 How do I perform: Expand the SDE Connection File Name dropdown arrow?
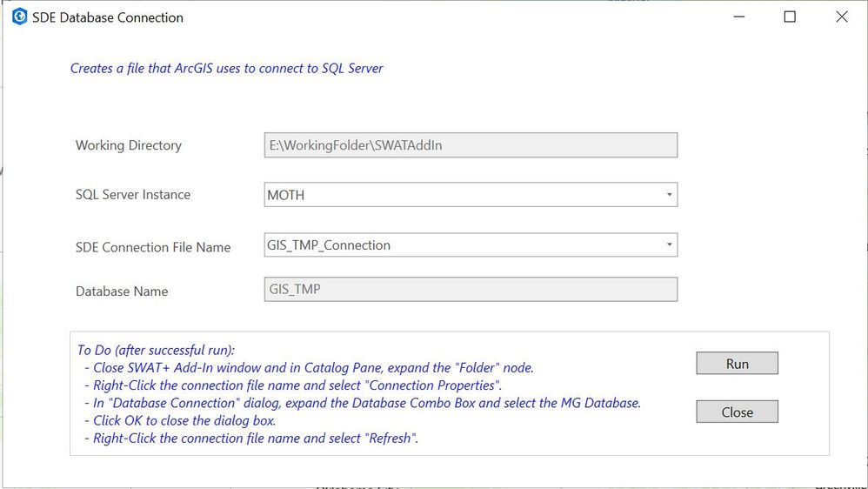click(x=669, y=245)
